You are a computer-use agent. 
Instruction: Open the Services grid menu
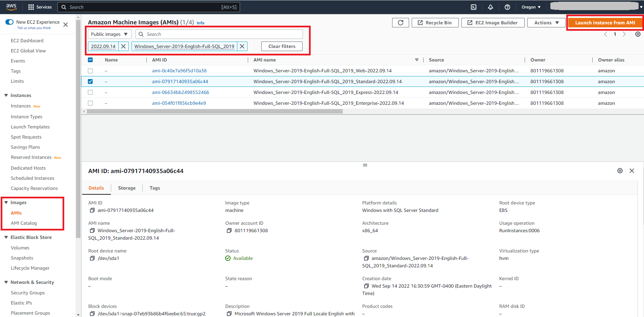pyautogui.click(x=40, y=7)
